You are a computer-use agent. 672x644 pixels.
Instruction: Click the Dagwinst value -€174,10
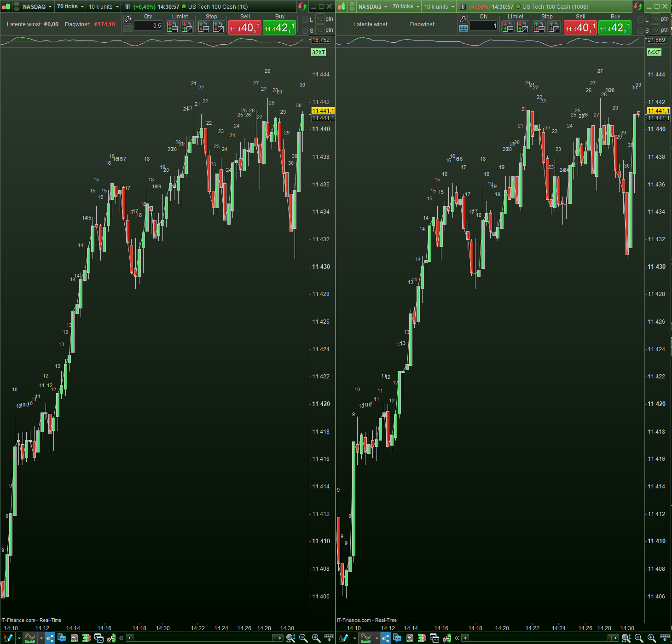104,24
